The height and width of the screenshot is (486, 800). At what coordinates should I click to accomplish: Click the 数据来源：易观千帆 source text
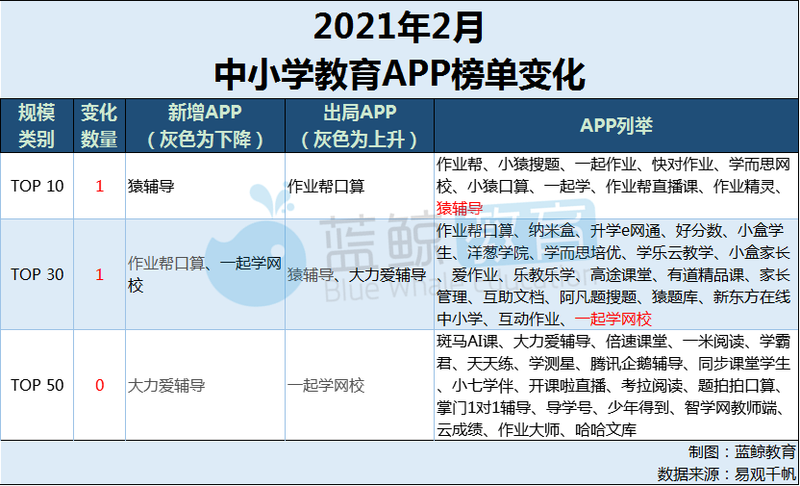tap(727, 474)
